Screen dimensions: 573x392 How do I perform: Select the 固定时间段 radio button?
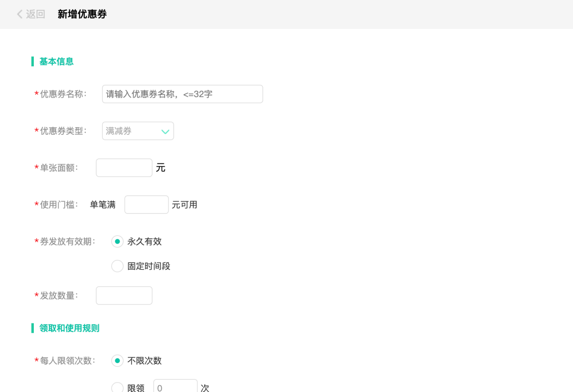[x=117, y=266]
